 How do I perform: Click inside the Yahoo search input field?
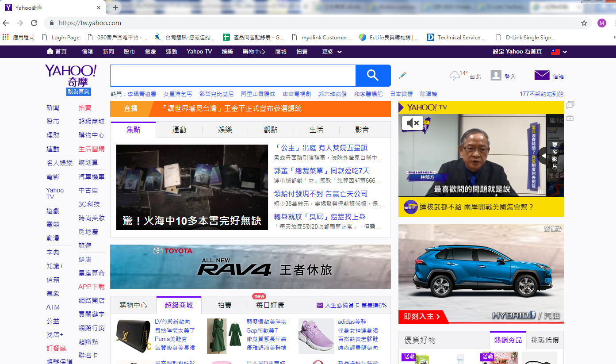(233, 76)
